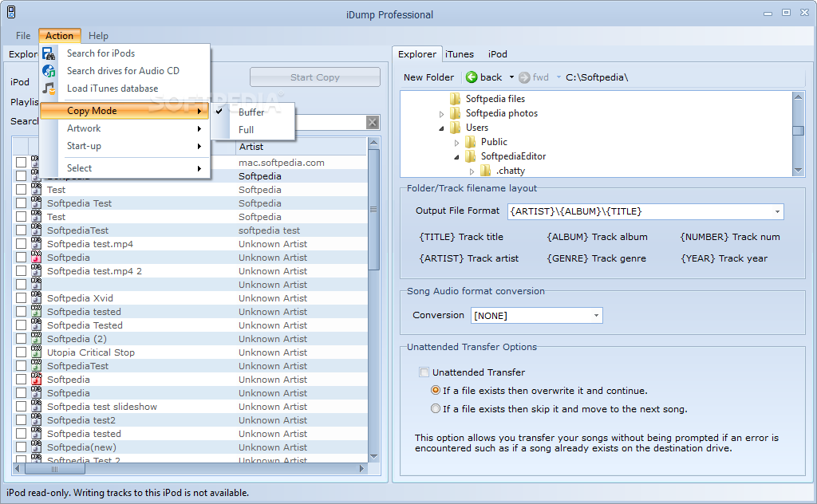Click the .chatty folder icon
Viewport: 817px width, 504px height.
click(485, 170)
